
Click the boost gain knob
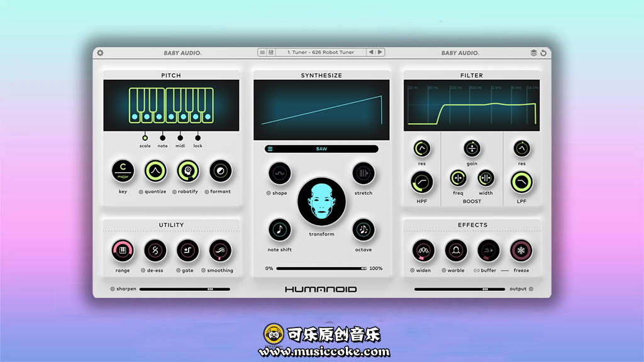coord(472,148)
